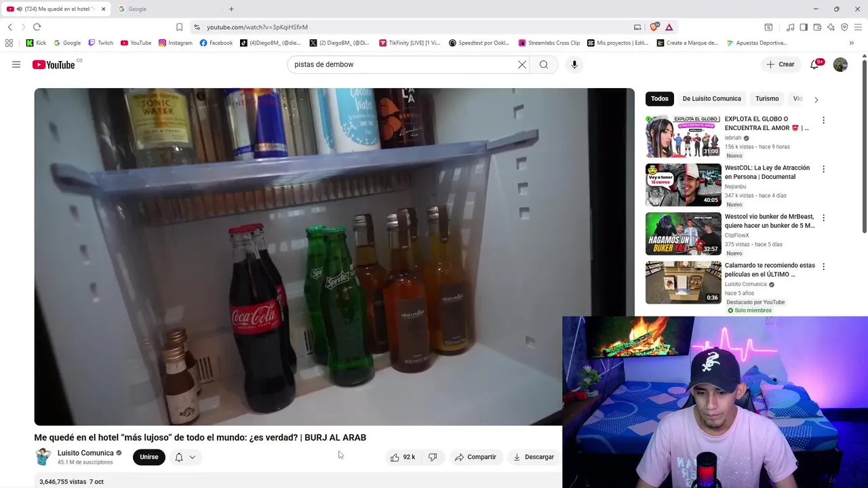The image size is (868, 488).
Task: Open the account avatar menu
Action: (x=840, y=64)
